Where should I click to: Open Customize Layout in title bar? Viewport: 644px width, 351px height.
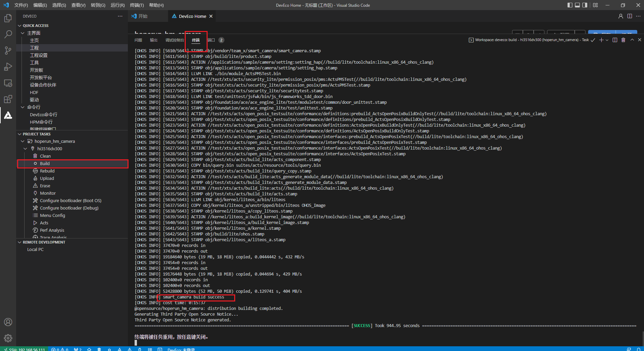click(x=596, y=5)
